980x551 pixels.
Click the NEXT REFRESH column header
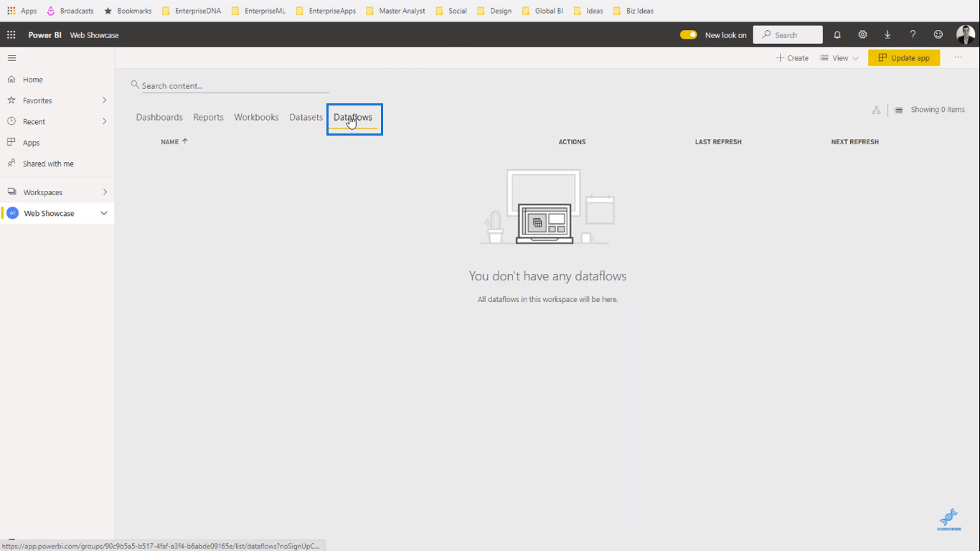(854, 142)
